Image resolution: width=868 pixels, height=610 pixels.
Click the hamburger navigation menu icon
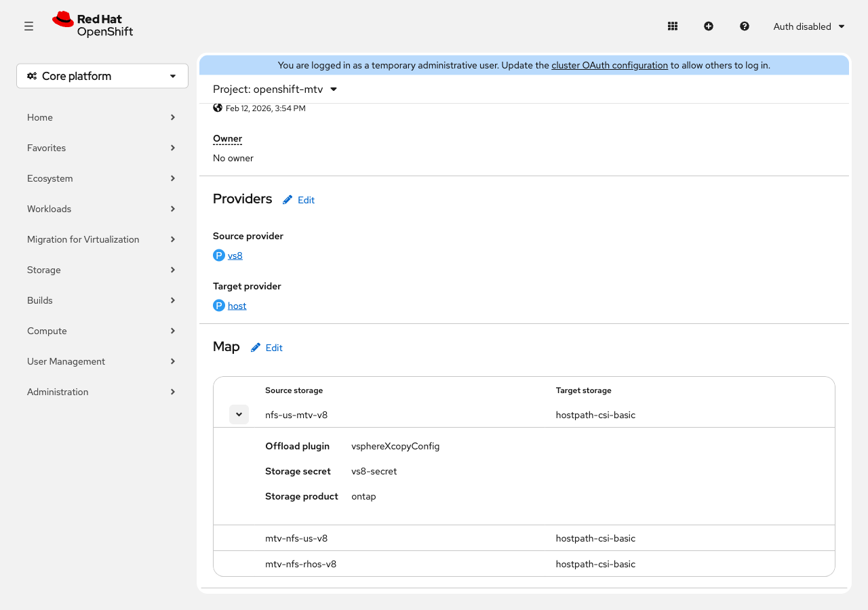point(28,26)
